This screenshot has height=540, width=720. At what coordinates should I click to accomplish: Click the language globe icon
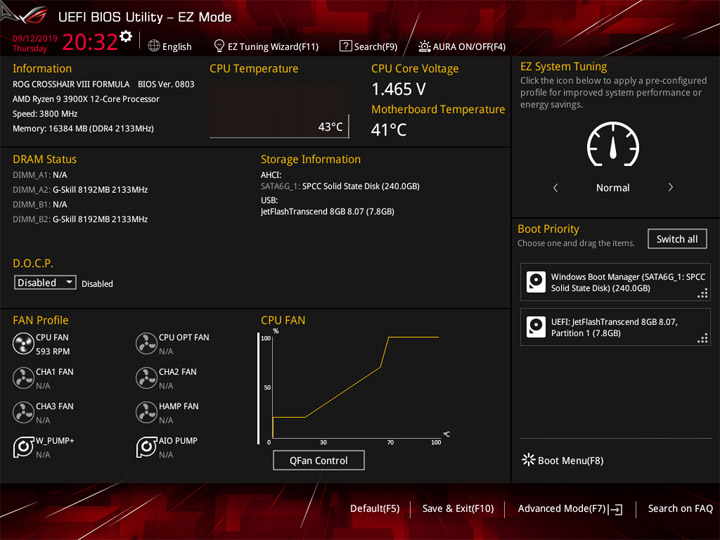point(154,46)
